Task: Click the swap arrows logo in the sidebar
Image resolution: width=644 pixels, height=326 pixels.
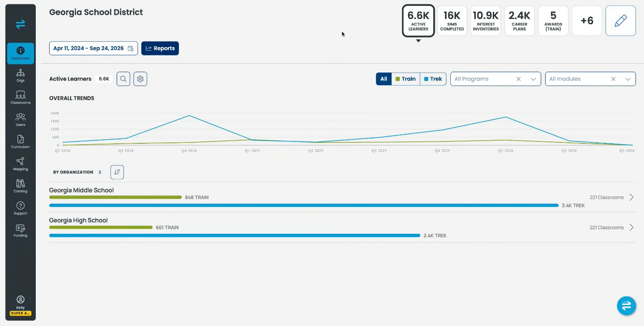Action: click(21, 24)
